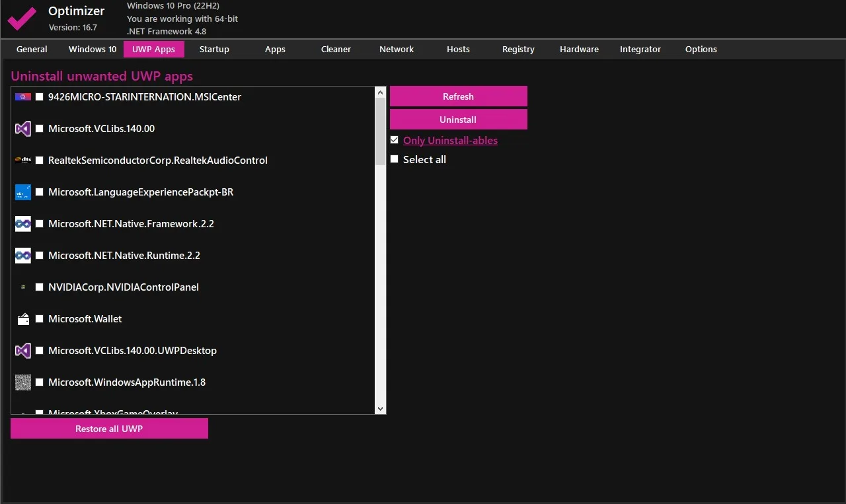Click the Restore all UWP button
Viewport: 846px width, 504px height.
pyautogui.click(x=109, y=429)
